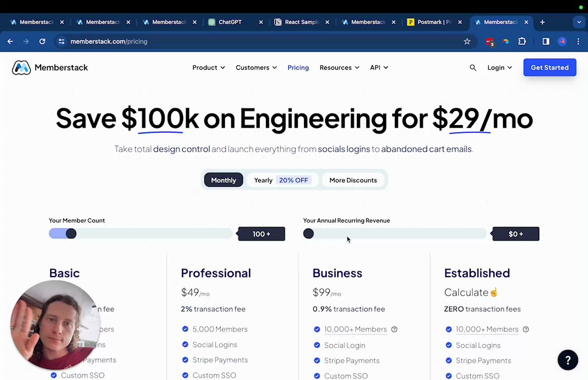Open the help question mark bubble
588x380 pixels.
pyautogui.click(x=568, y=360)
